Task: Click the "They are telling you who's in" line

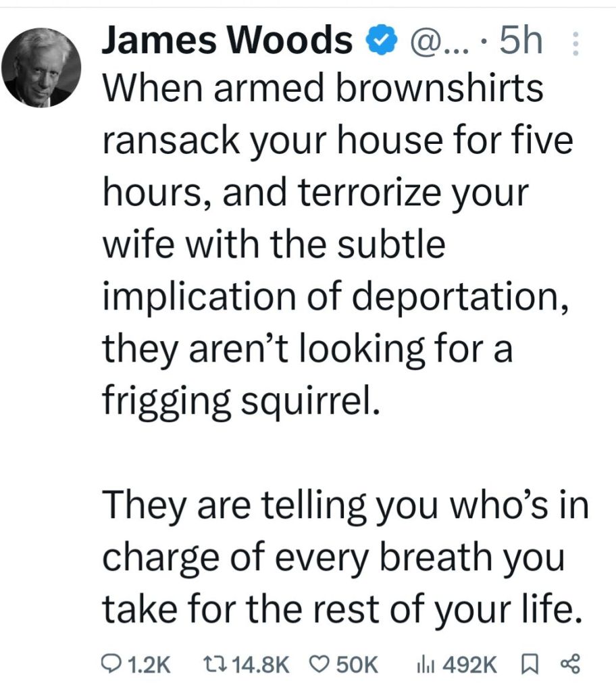Action: pos(344,509)
